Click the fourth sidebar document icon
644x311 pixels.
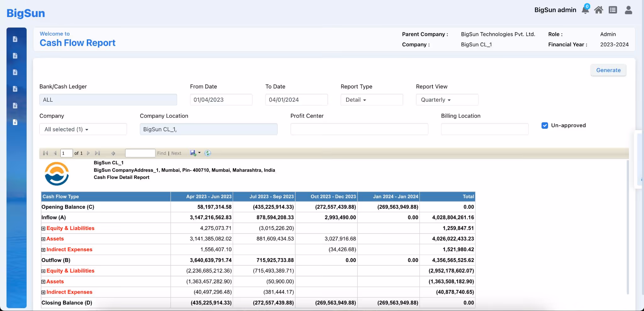pos(15,89)
